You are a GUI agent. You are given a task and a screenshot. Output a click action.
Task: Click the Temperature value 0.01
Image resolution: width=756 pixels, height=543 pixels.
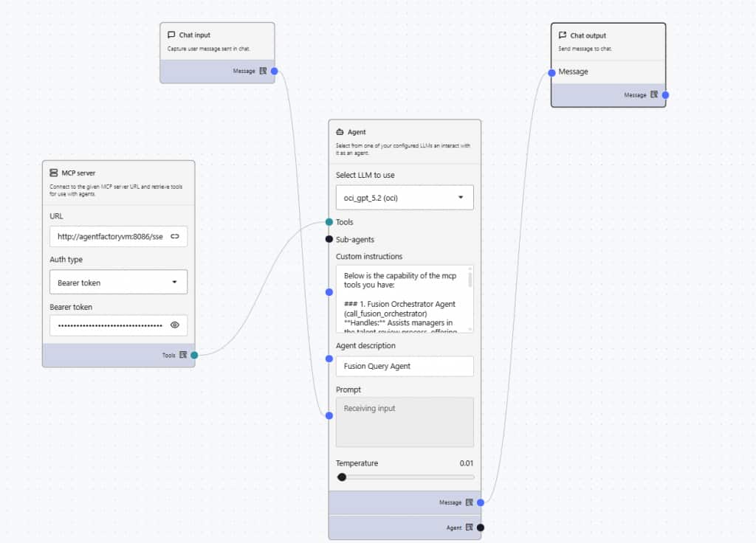[x=467, y=463]
